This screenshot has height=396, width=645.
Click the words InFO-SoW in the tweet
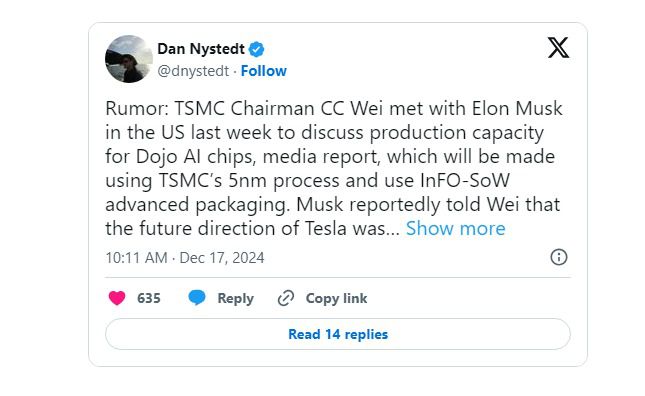coord(465,181)
